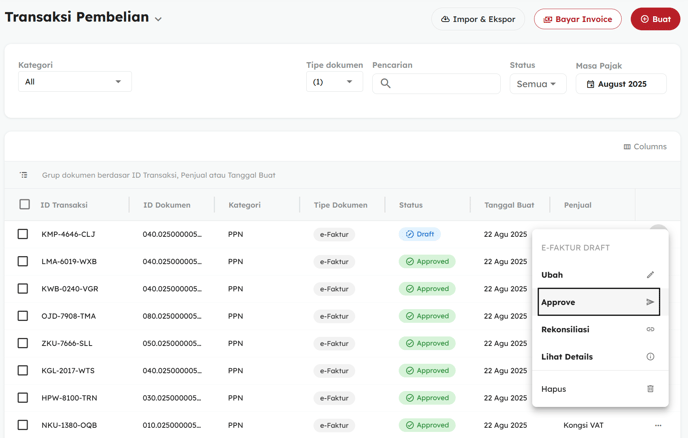This screenshot has height=438, width=688.
Task: Click the red Buat button
Action: coord(655,19)
